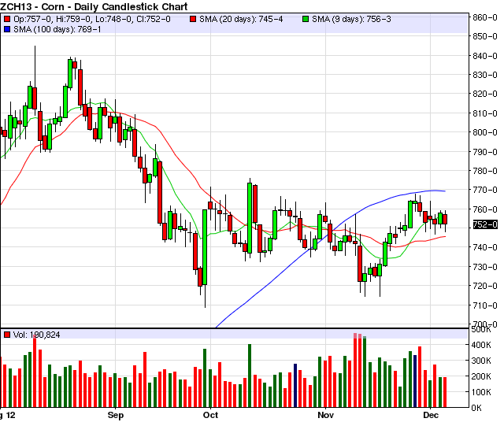The image size is (504, 422).
Task: Click the 790-0 price axis label
Action: coord(485,152)
